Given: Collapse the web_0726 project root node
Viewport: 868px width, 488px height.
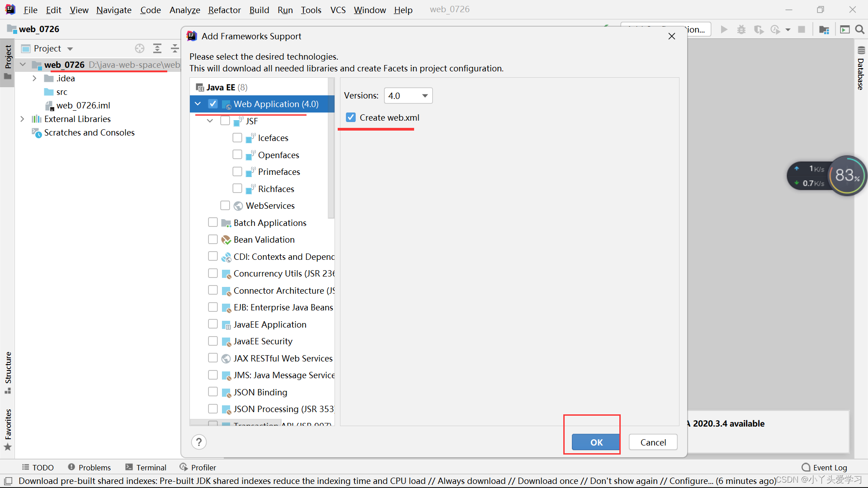Looking at the screenshot, I should click(x=23, y=65).
